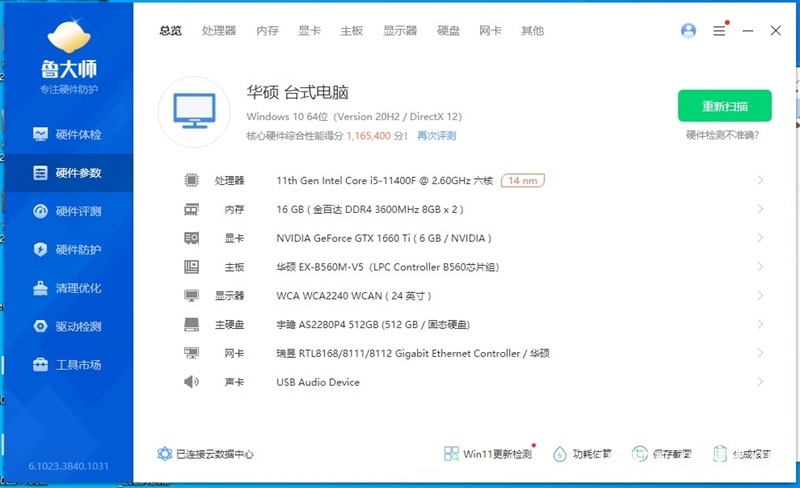
Task: Click the desktop computer monitor icon
Action: click(194, 112)
